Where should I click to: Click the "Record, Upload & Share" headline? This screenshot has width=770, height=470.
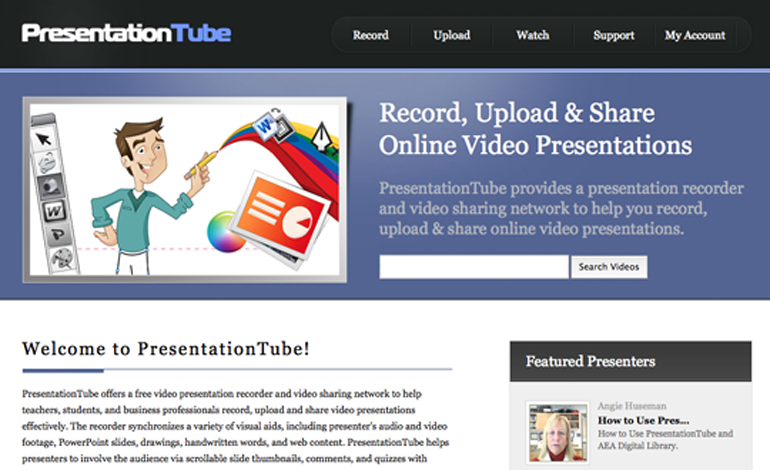[517, 113]
